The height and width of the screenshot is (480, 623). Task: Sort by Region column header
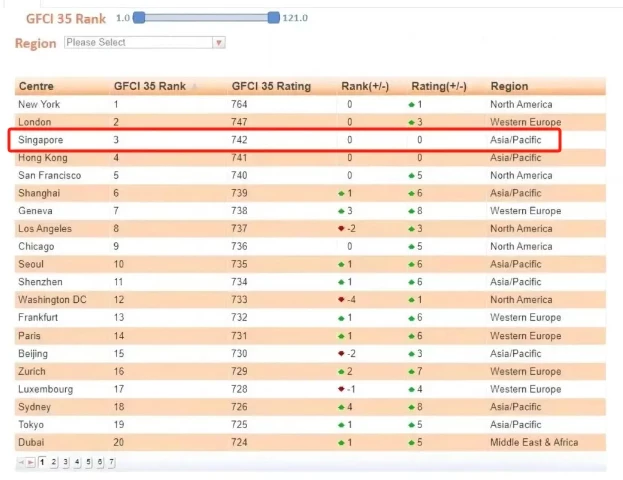click(x=509, y=86)
